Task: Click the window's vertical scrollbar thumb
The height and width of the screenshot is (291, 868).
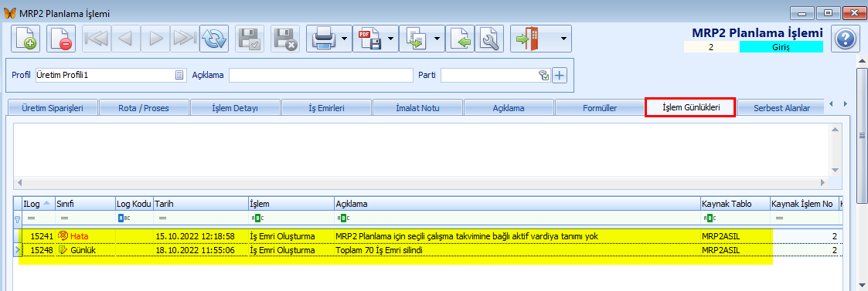Action: tap(861, 135)
